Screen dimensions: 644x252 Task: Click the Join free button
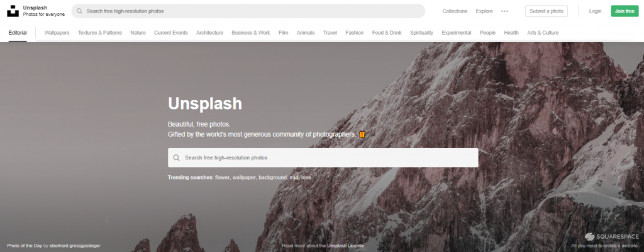(625, 11)
